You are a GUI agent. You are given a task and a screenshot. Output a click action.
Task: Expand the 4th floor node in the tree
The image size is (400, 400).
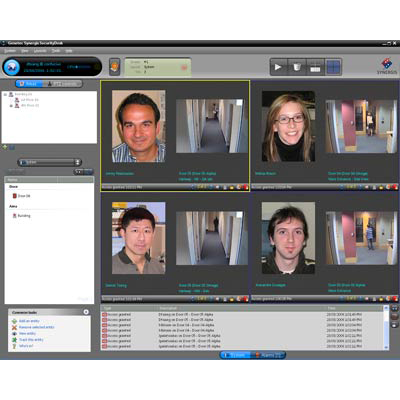click(11, 106)
